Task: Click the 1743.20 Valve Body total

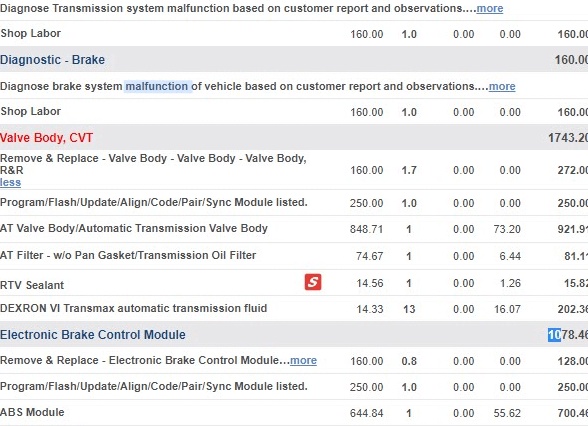Action: 568,138
